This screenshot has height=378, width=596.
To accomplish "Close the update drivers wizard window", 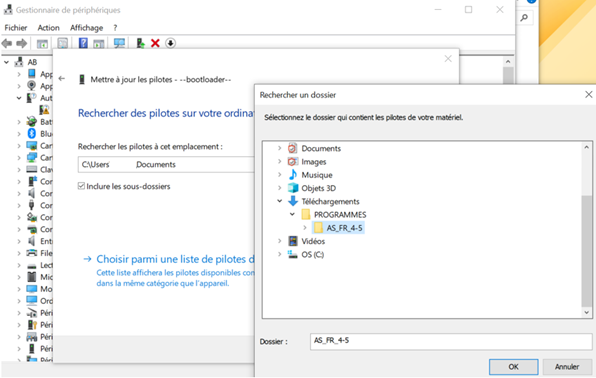I will tap(448, 59).
